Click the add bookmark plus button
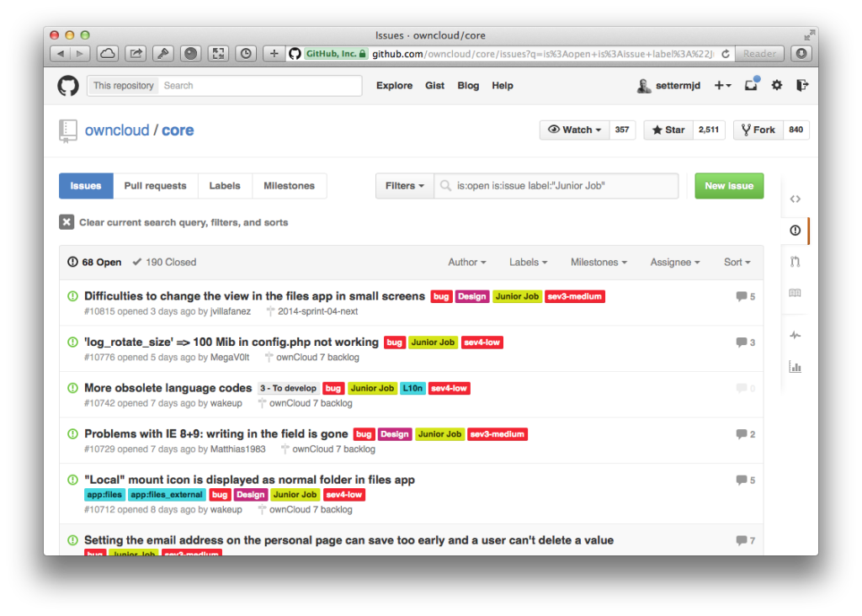The image size is (862, 616). click(x=274, y=53)
